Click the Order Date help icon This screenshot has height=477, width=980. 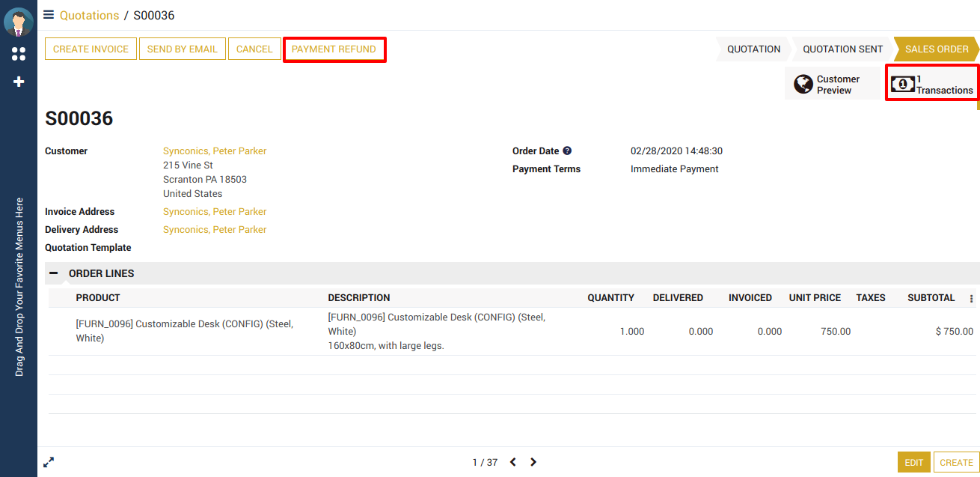[x=567, y=151]
